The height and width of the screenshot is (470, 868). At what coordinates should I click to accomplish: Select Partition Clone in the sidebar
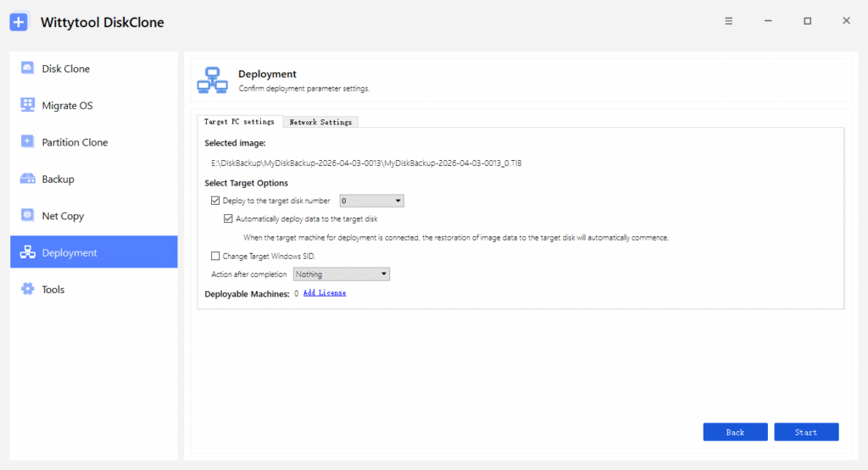(x=93, y=142)
